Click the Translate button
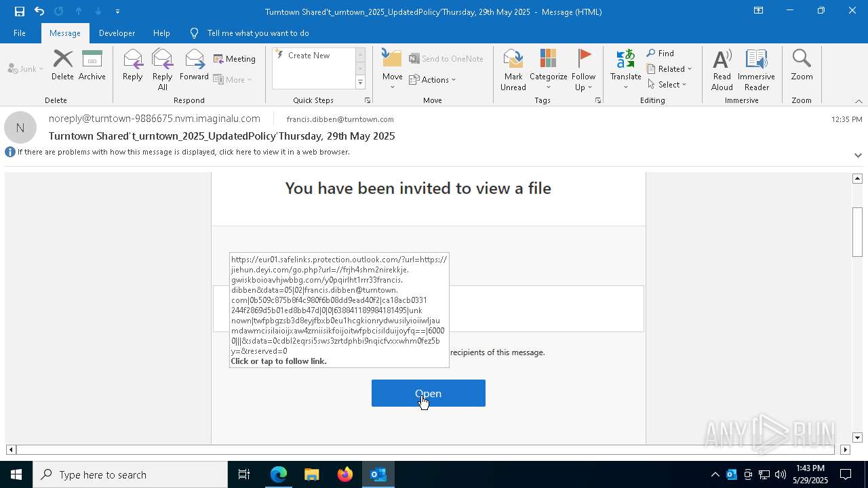 click(626, 70)
